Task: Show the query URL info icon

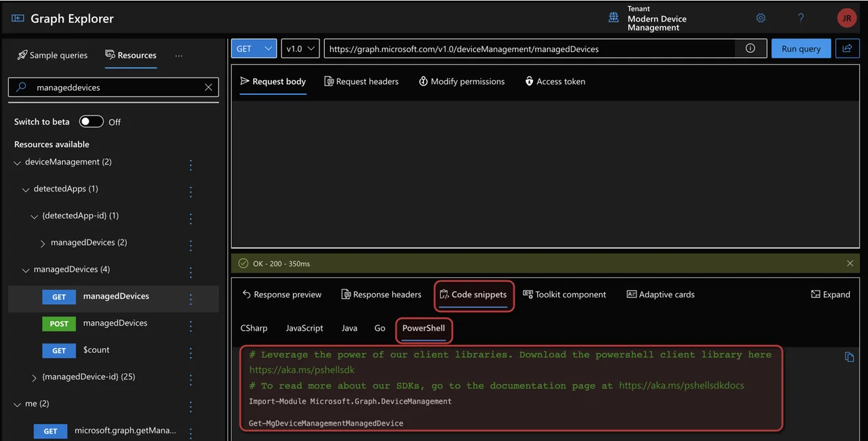Action: coord(750,48)
